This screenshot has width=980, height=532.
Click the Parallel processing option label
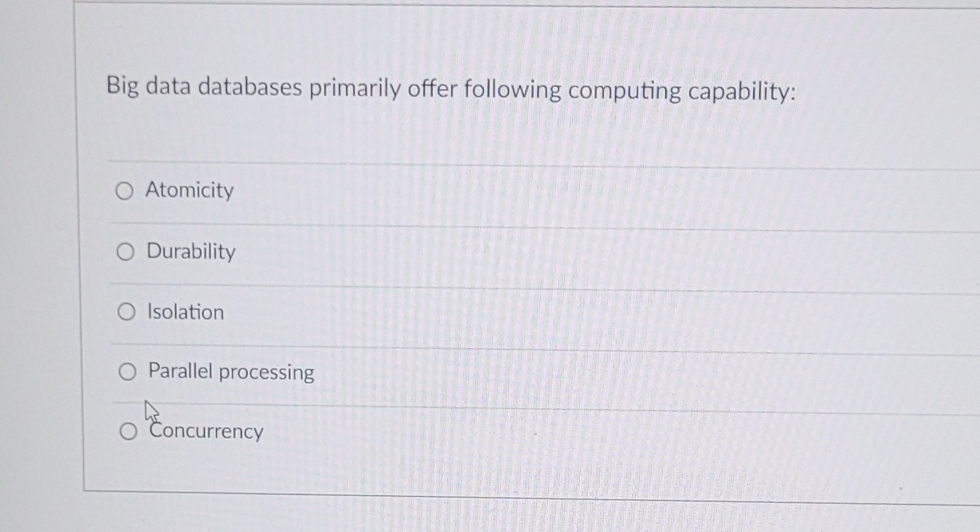pyautogui.click(x=230, y=372)
